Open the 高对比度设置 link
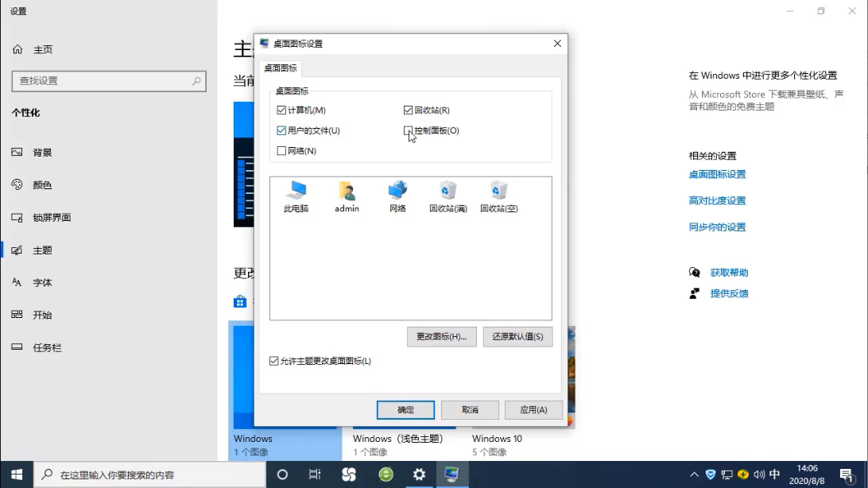The height and width of the screenshot is (488, 868). (x=717, y=200)
